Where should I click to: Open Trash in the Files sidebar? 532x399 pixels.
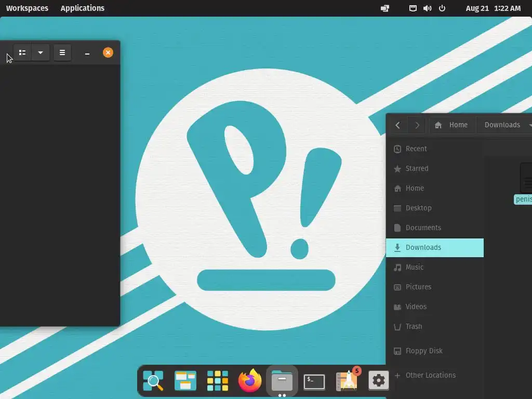tap(435, 326)
